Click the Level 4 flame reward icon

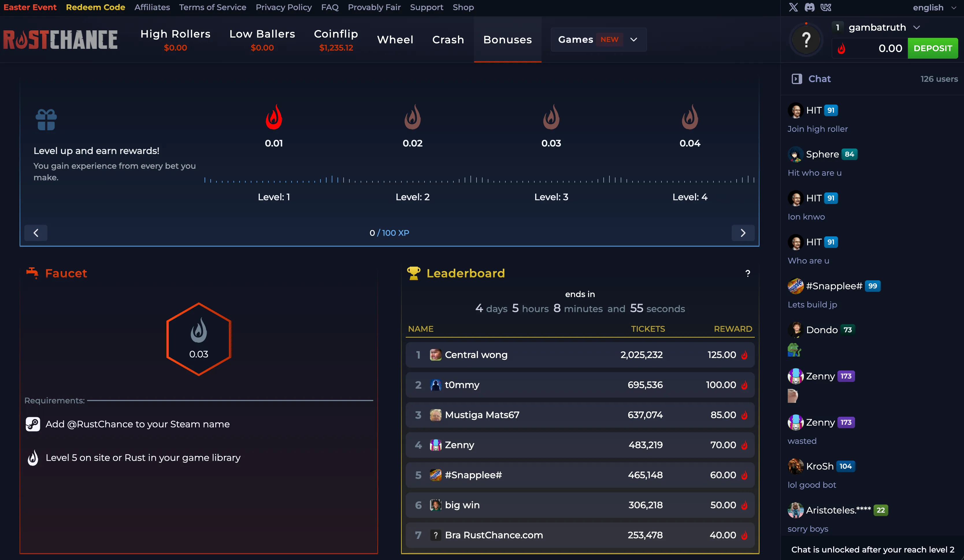(690, 117)
